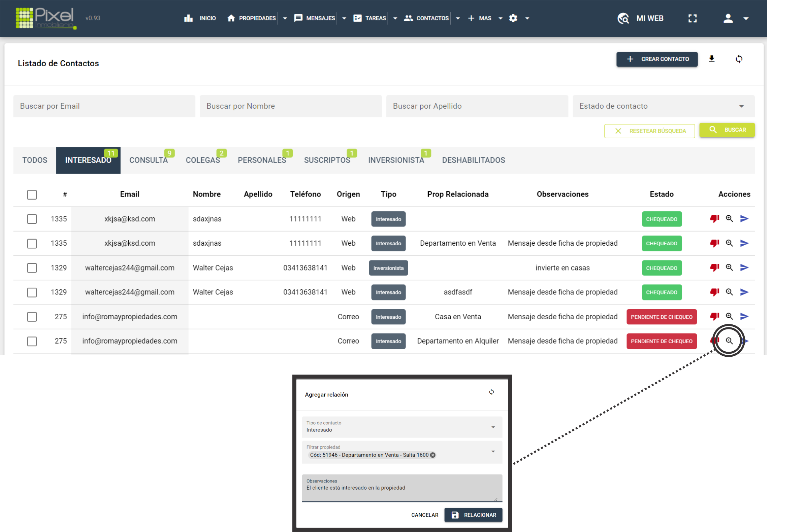Image resolution: width=803 pixels, height=532 pixels.
Task: Click refresh icon in Agregar relación dialog
Action: (x=491, y=392)
